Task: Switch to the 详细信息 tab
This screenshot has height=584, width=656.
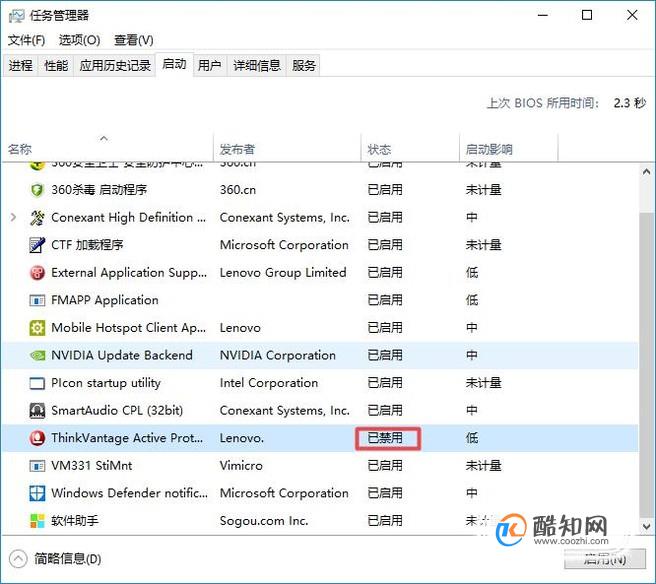Action: coord(257,65)
